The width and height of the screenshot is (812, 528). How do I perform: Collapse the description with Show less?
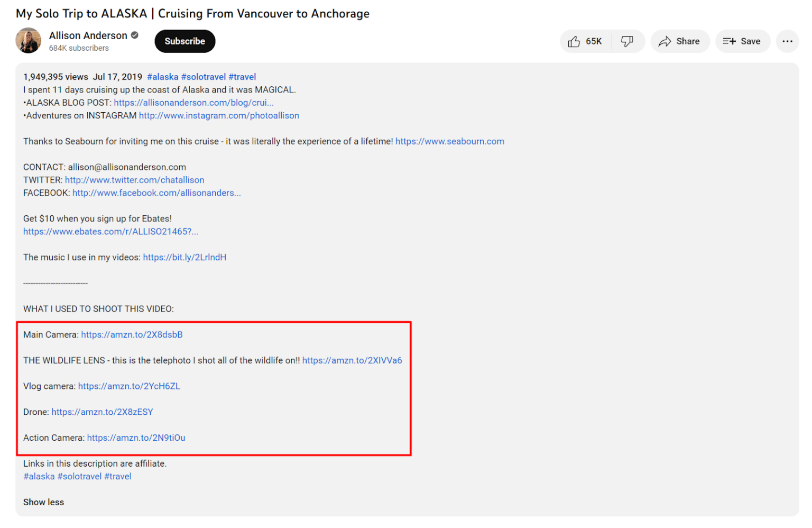[x=43, y=502]
